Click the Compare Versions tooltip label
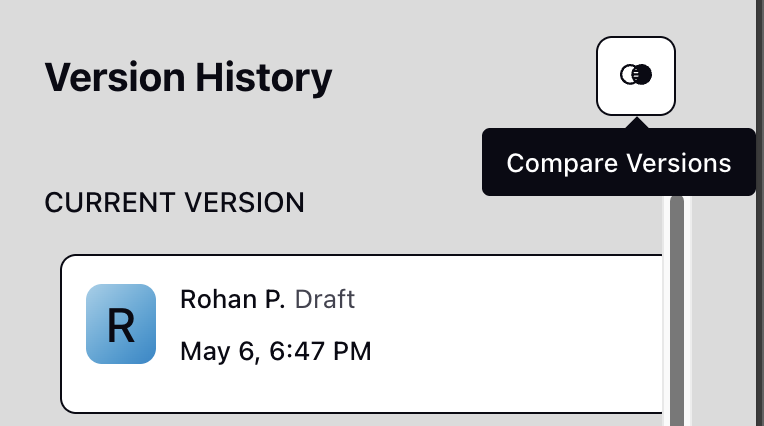764x426 pixels. pos(619,162)
